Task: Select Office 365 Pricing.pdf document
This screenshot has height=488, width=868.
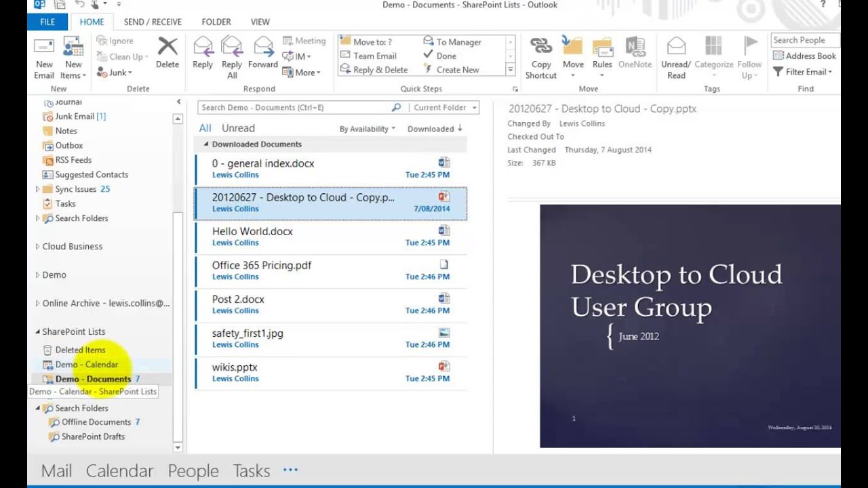Action: click(x=331, y=270)
